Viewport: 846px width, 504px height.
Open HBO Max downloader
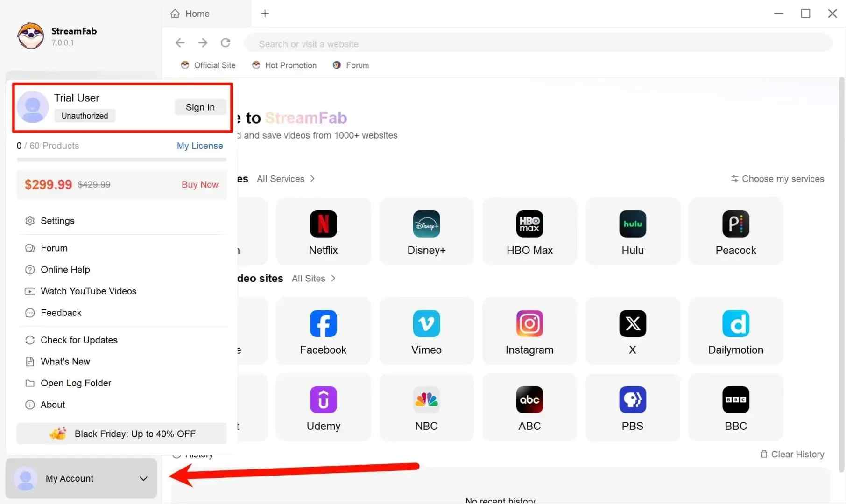point(529,231)
